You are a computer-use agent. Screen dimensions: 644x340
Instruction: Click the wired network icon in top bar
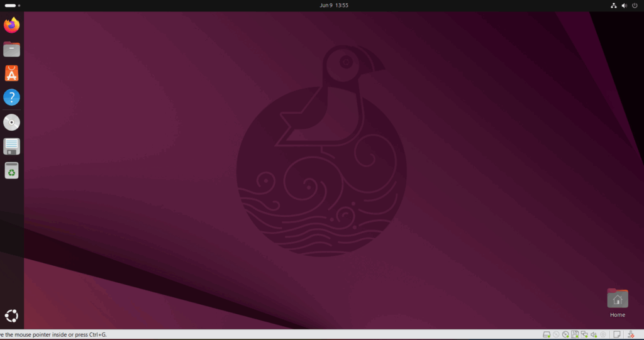click(x=614, y=5)
